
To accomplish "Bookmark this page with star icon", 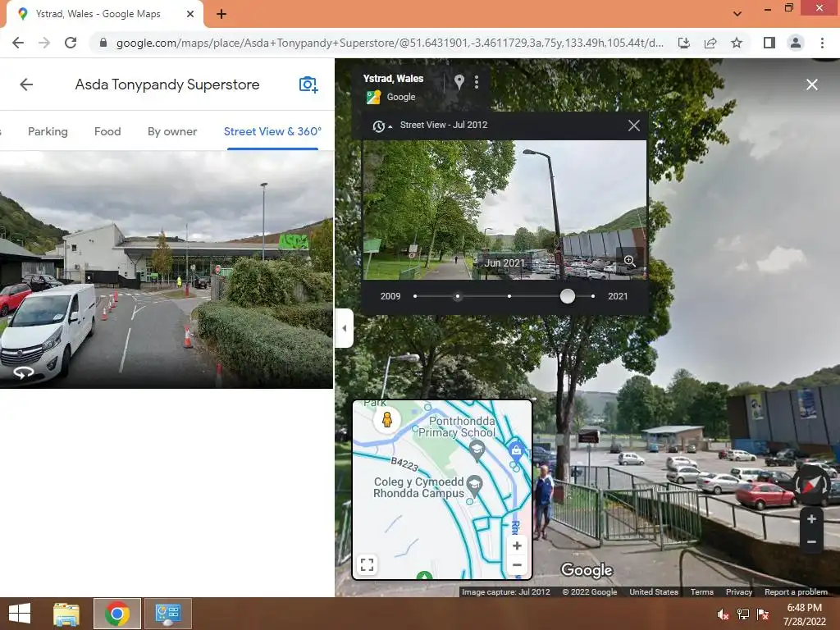I will coord(737,43).
